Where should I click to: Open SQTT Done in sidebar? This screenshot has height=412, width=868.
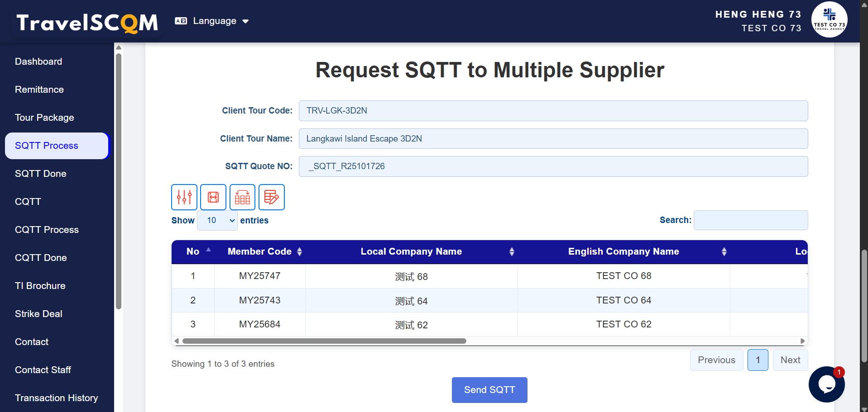[x=41, y=174]
